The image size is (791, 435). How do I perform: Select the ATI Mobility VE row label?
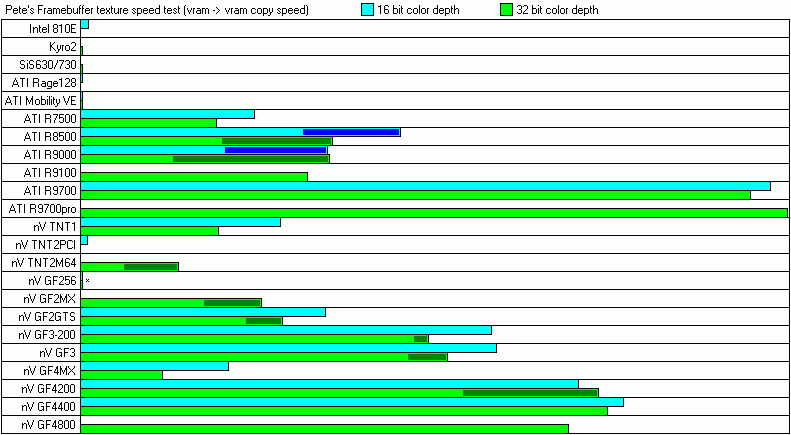pyautogui.click(x=41, y=101)
